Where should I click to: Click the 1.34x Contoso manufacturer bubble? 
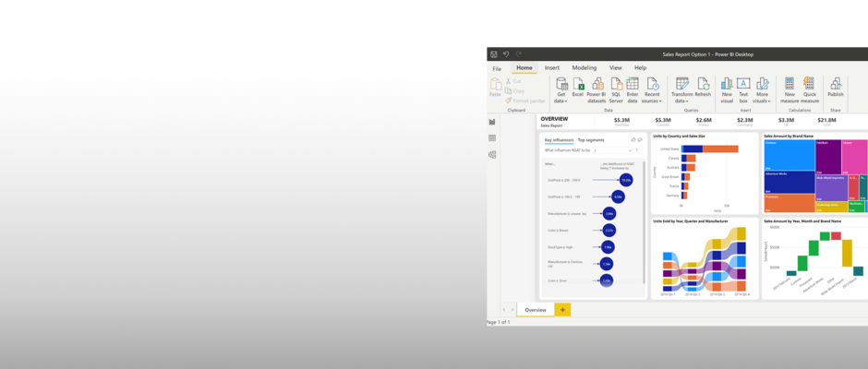click(607, 264)
